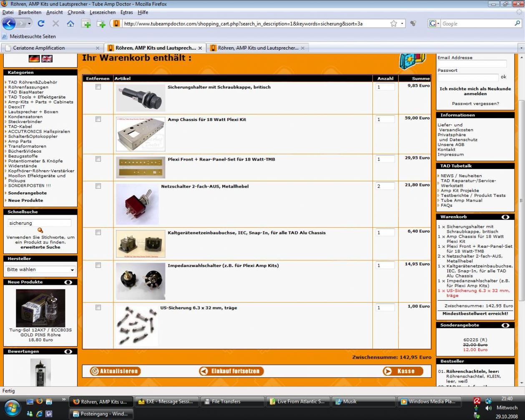Viewport: 525px width, 420px height.
Task: Click the vertical page scrollbar thumb
Action: (521, 200)
